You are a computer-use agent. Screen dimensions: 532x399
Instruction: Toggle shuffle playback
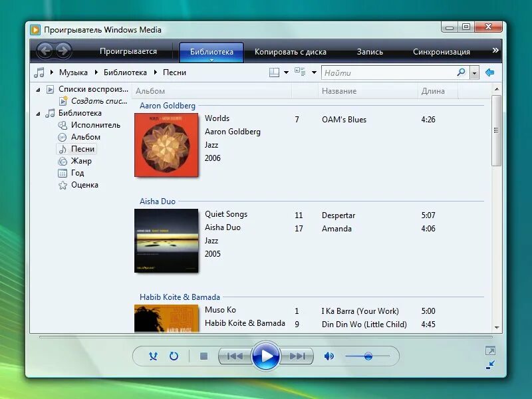pos(152,356)
